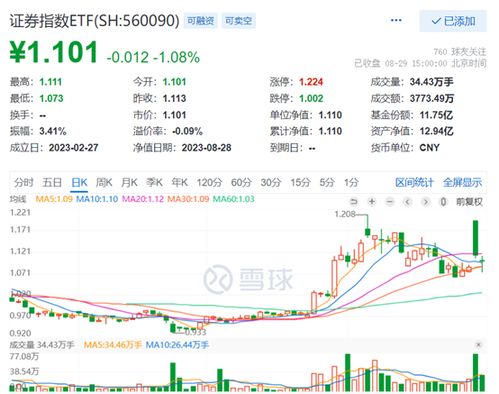
Task: Click the 净值日期 date 2023-08-28
Action: point(206,148)
